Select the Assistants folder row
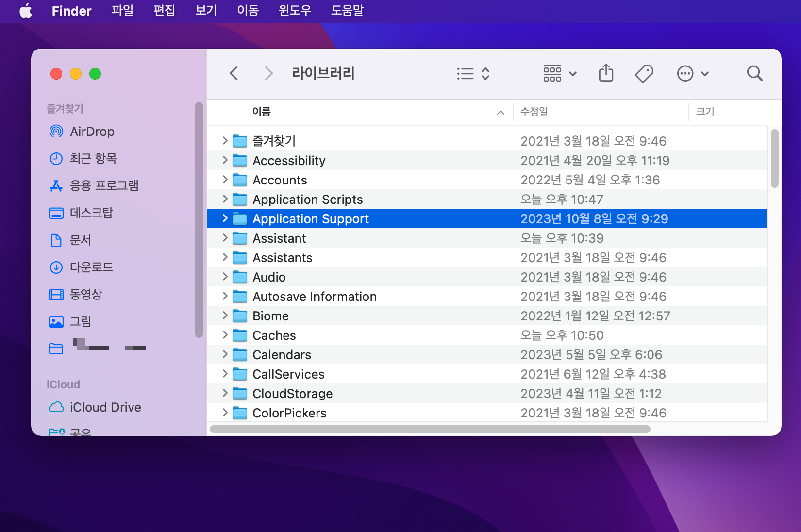Image resolution: width=801 pixels, height=532 pixels. pos(487,257)
